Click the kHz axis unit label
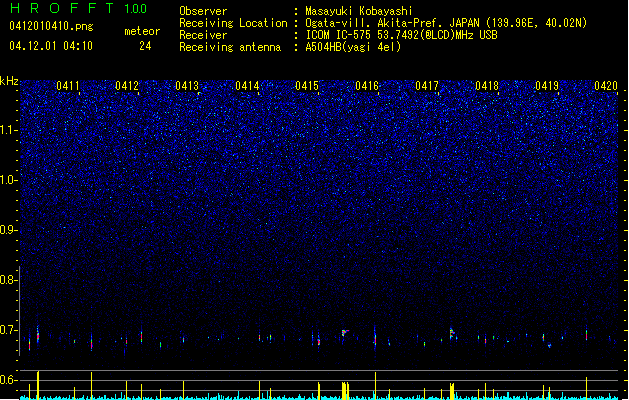Image resolution: width=629 pixels, height=400 pixels. click(9, 81)
